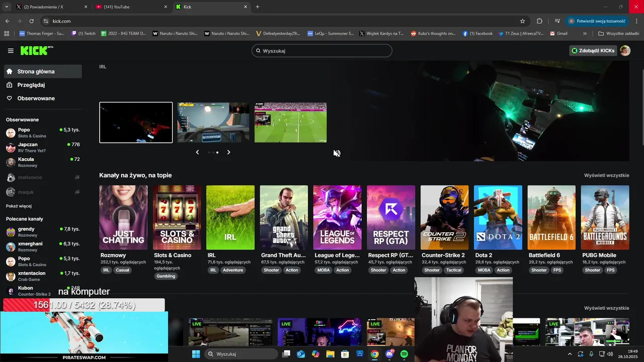The image size is (644, 362).
Task: Select the football match carousel thumbnail
Action: click(x=290, y=123)
